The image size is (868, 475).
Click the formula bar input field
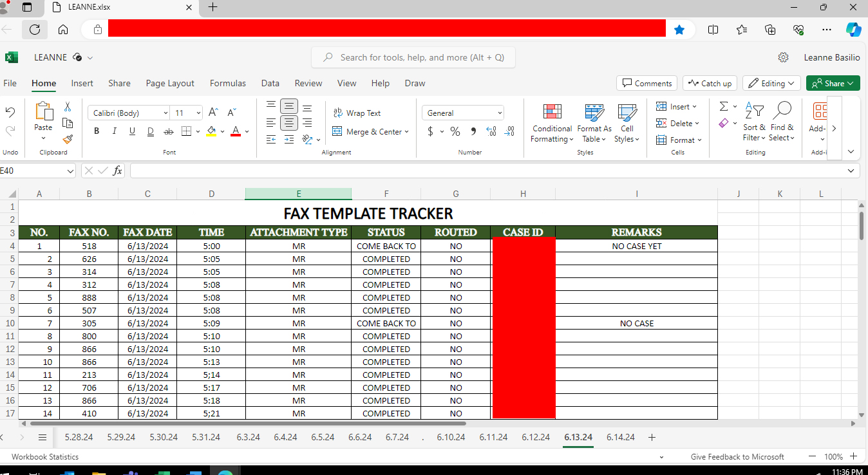pos(487,171)
